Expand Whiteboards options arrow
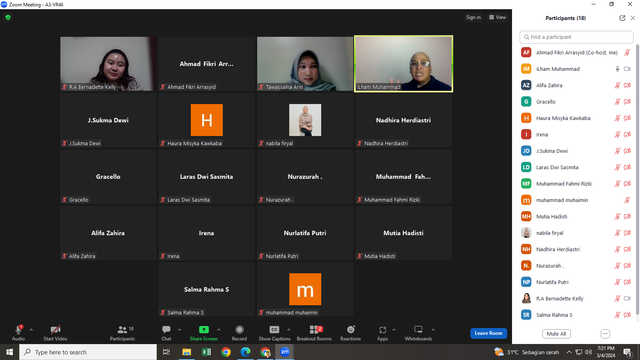Screen dimensions: 640x360 click(x=433, y=329)
